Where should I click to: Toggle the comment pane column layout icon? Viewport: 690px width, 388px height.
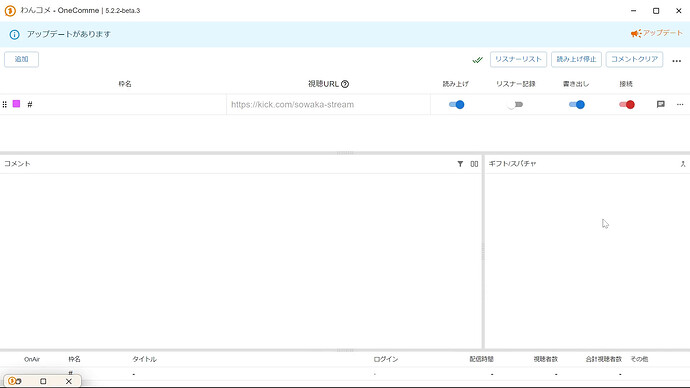click(474, 164)
